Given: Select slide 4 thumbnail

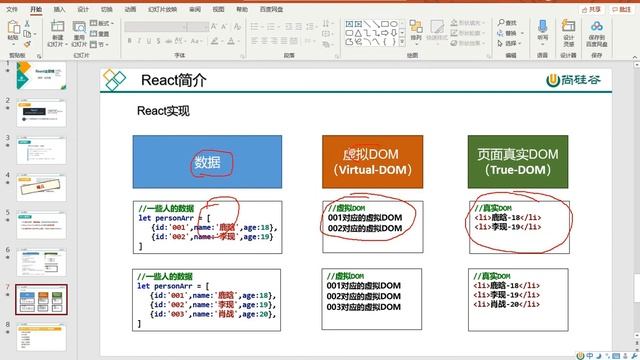Looking at the screenshot, I should (x=41, y=187).
